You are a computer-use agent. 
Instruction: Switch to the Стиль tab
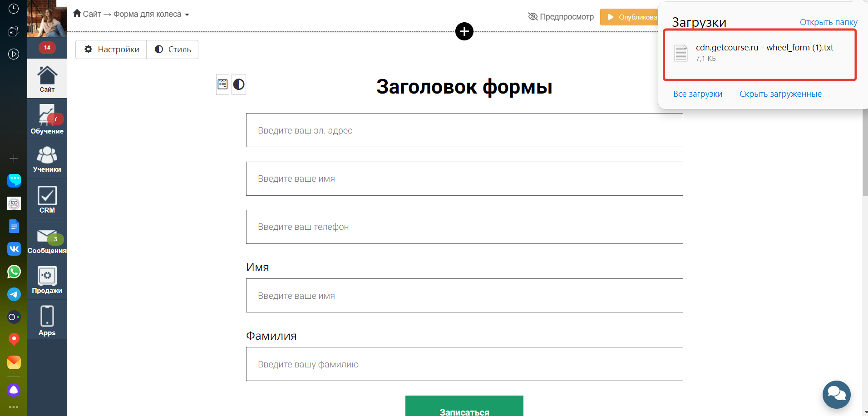pyautogui.click(x=173, y=50)
